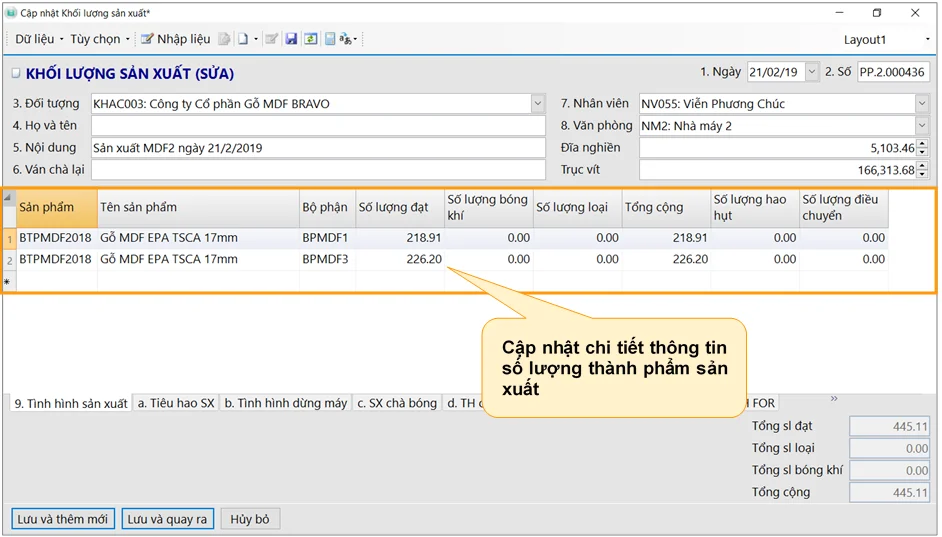The height and width of the screenshot is (537, 942).
Task: Open the Dữ liệu menu
Action: pyautogui.click(x=39, y=39)
